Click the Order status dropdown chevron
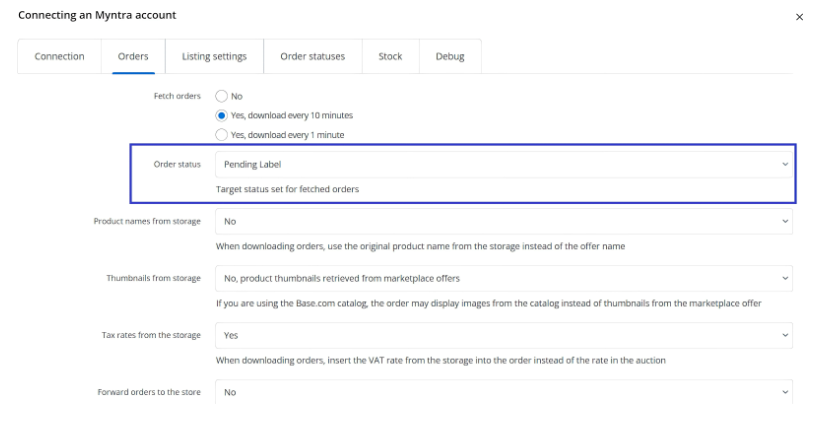819x429 pixels. pyautogui.click(x=784, y=164)
